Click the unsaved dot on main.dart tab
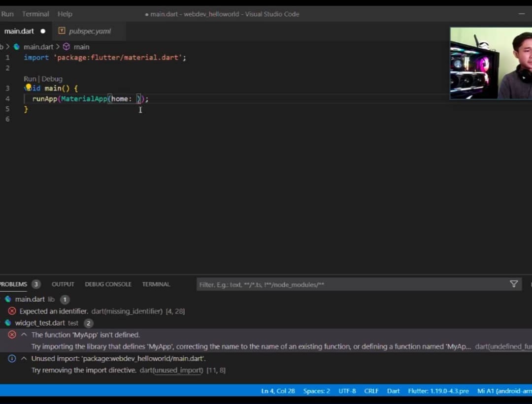The image size is (532, 404). 43,31
